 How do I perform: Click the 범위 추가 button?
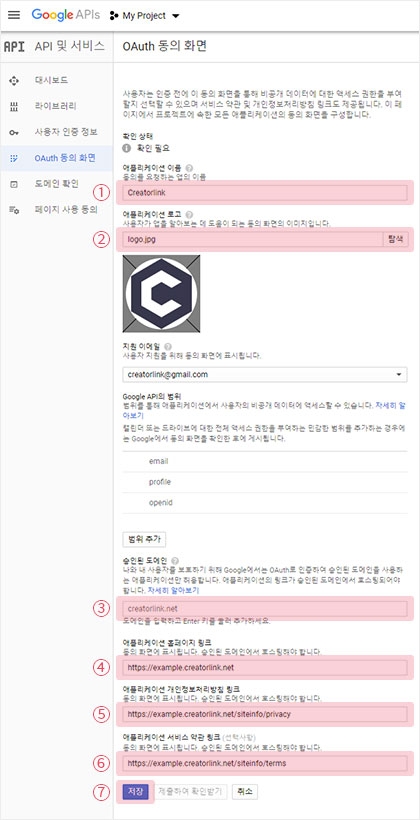pos(144,539)
